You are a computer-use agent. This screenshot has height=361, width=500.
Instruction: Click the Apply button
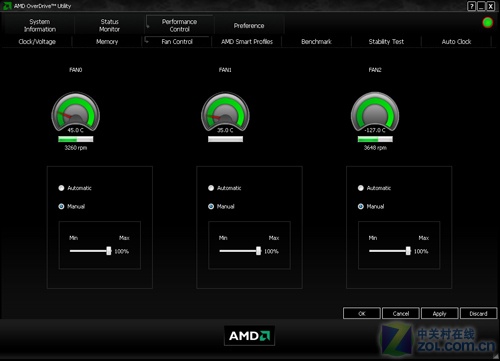[x=439, y=313]
